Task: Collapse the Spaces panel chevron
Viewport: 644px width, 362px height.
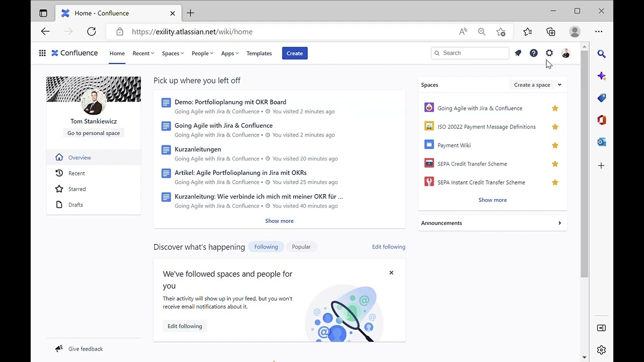Action: (559, 85)
